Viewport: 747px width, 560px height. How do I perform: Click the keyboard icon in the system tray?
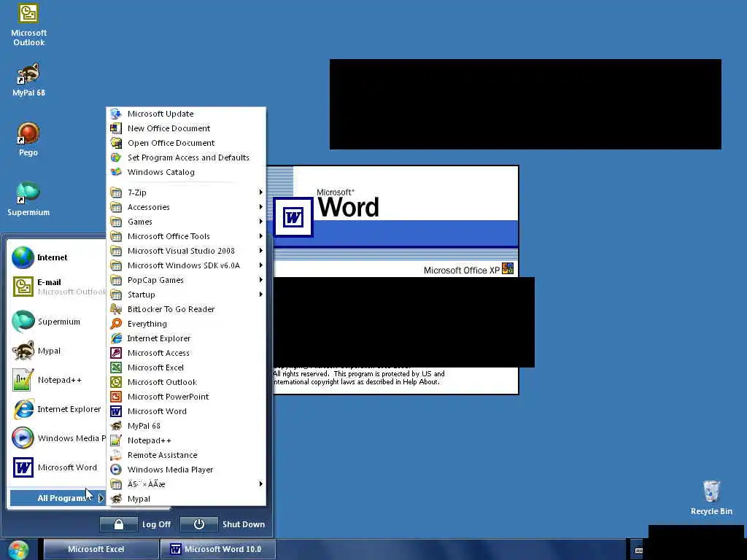point(639,551)
